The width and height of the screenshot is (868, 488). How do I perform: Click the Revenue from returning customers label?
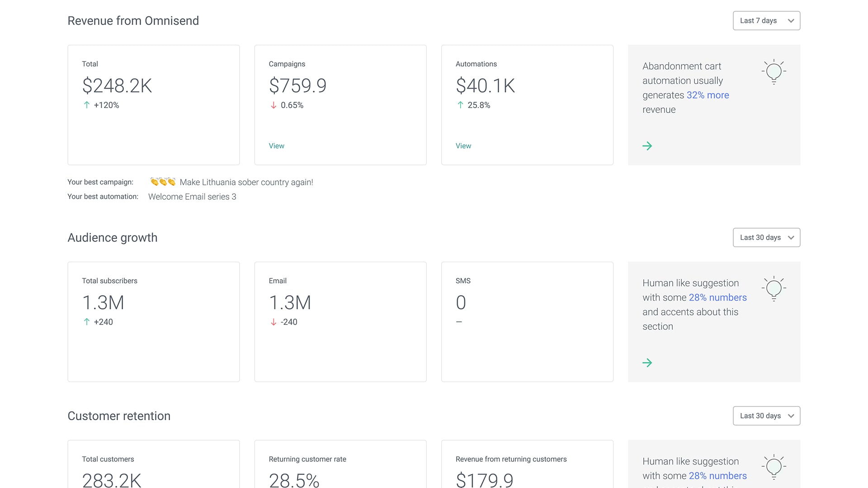point(511,459)
